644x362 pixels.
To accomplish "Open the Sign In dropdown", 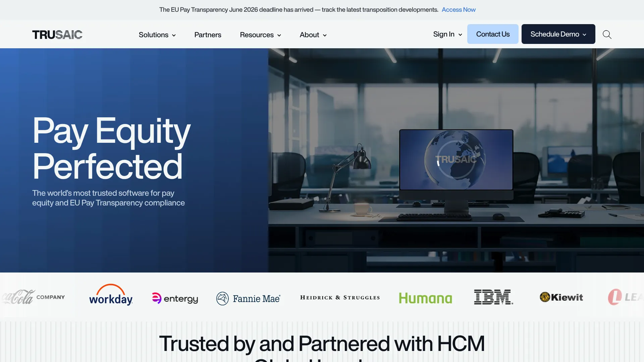I will (447, 34).
